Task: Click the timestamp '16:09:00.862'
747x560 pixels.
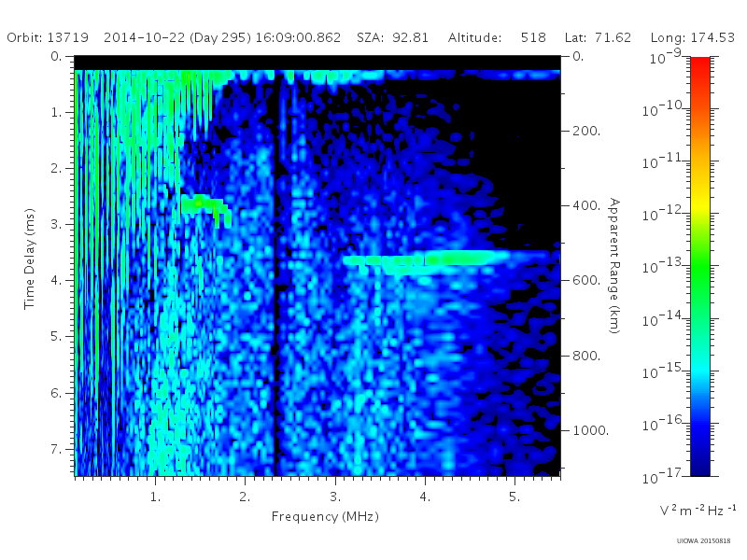Action: pos(298,37)
